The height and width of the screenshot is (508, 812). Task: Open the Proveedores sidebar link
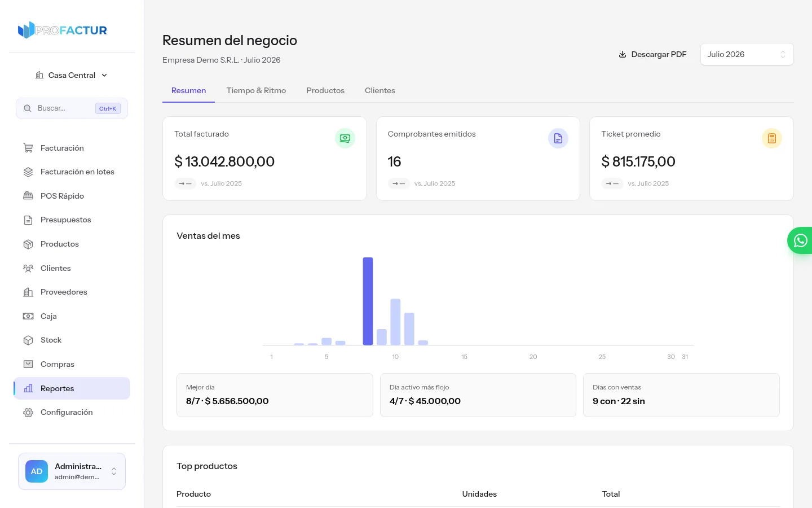(72, 292)
